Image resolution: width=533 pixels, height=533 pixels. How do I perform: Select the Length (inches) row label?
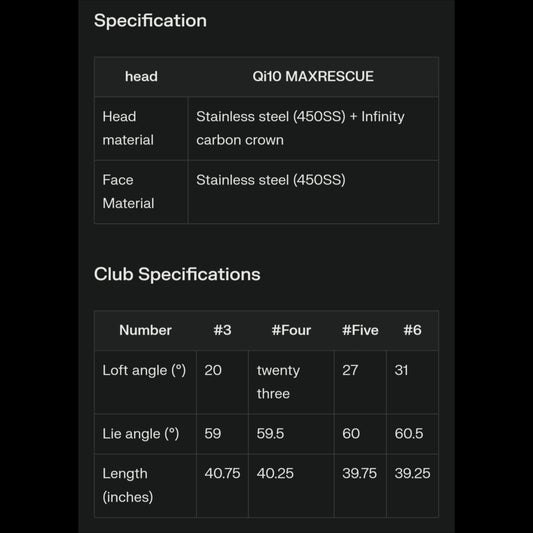(128, 485)
